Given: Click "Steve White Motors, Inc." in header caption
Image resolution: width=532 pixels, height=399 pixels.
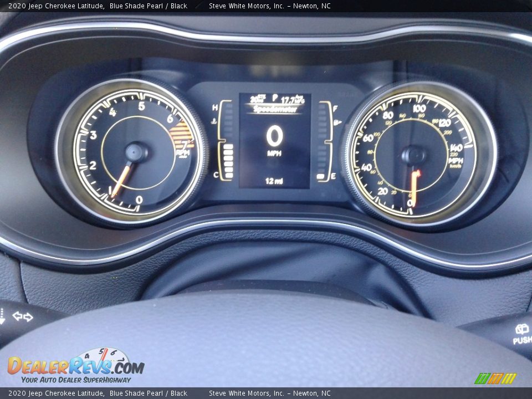Looking at the screenshot, I should [247, 6].
